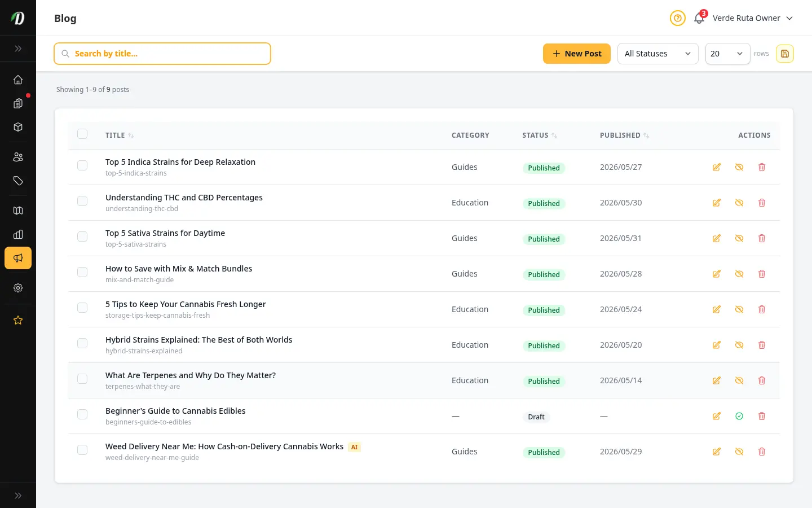The width and height of the screenshot is (812, 508).
Task: Open the 20 rows per page dropdown
Action: click(727, 54)
